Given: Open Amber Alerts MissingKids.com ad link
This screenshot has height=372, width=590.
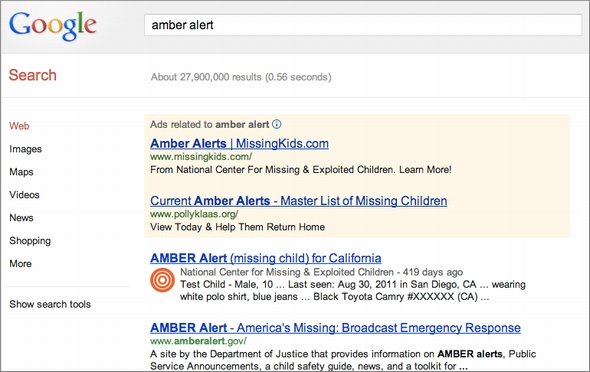Looking at the screenshot, I should click(x=239, y=144).
